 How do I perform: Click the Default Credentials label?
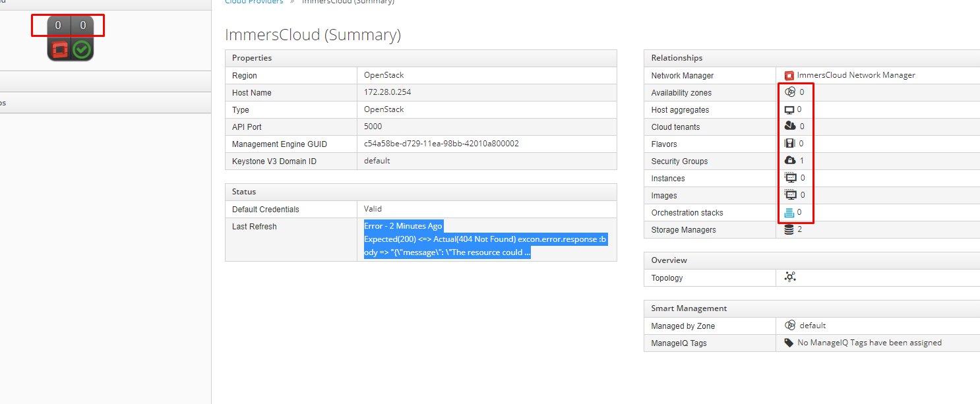(266, 210)
